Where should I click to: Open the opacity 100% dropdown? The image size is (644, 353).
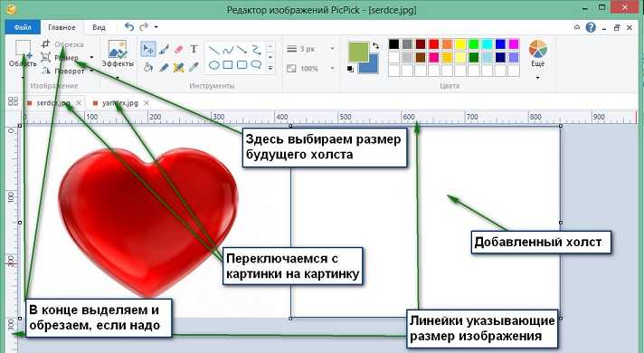[x=332, y=68]
